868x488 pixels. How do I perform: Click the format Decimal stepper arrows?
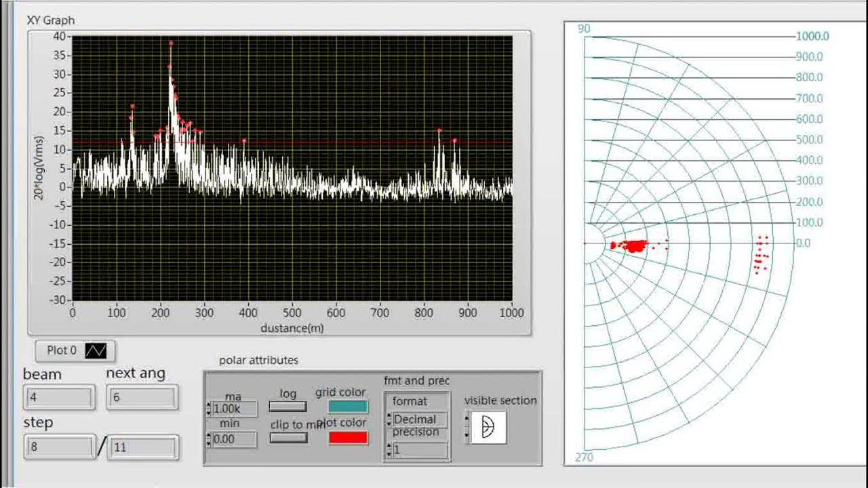click(x=389, y=420)
